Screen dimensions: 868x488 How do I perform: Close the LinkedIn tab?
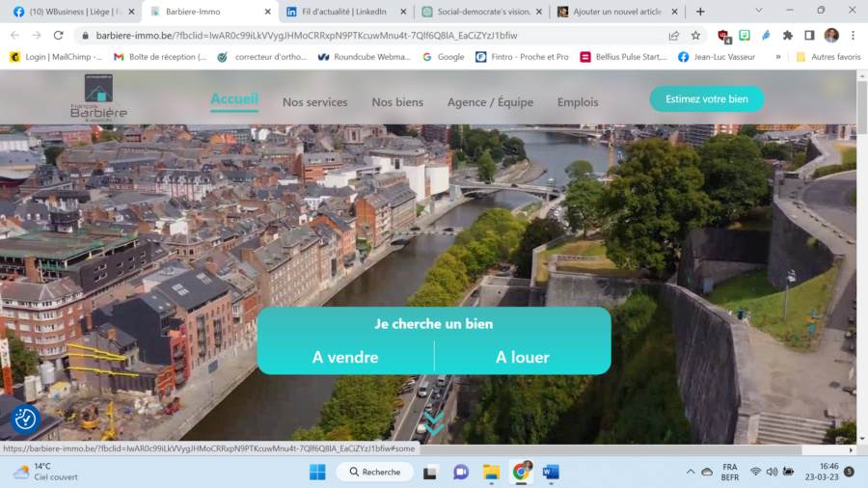tap(403, 12)
